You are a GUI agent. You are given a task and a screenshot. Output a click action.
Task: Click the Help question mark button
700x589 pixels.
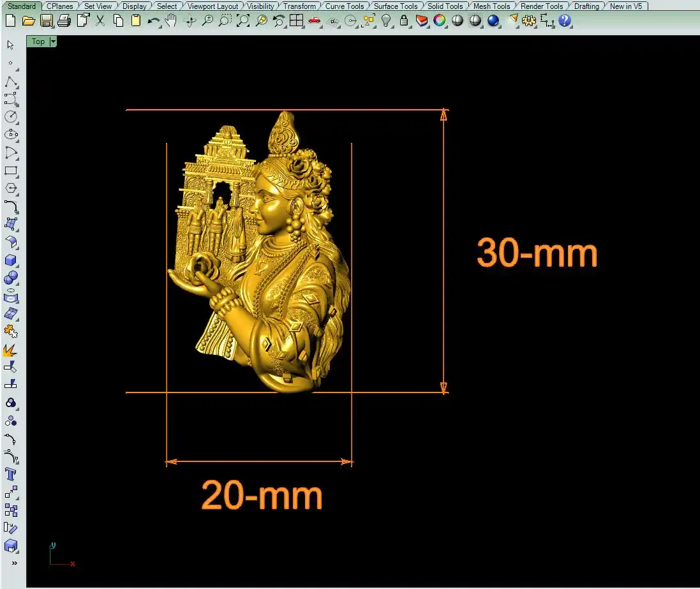(565, 20)
